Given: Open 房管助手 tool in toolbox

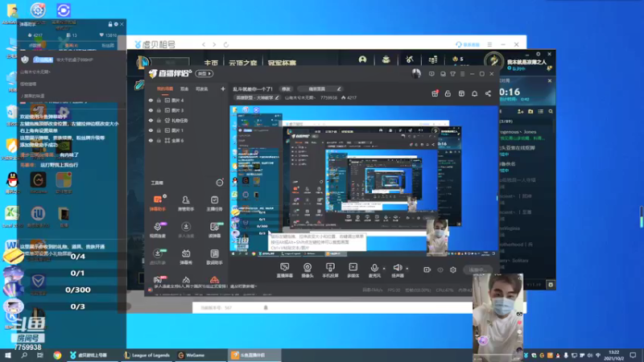Looking at the screenshot, I should (x=186, y=204).
